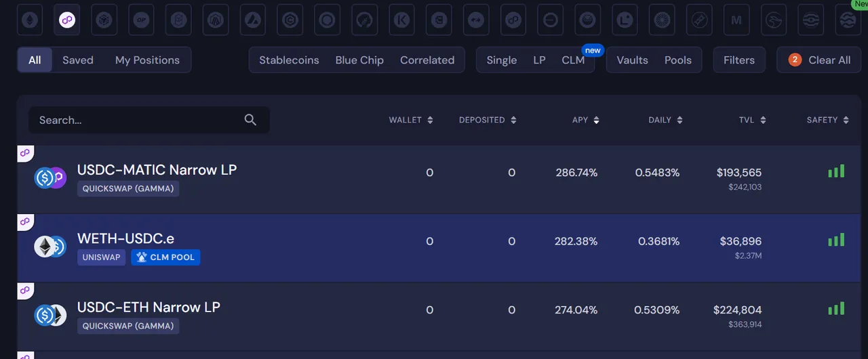This screenshot has height=359, width=868.
Task: Click USDC-MATIC Narrow LP safety score bars
Action: [836, 171]
